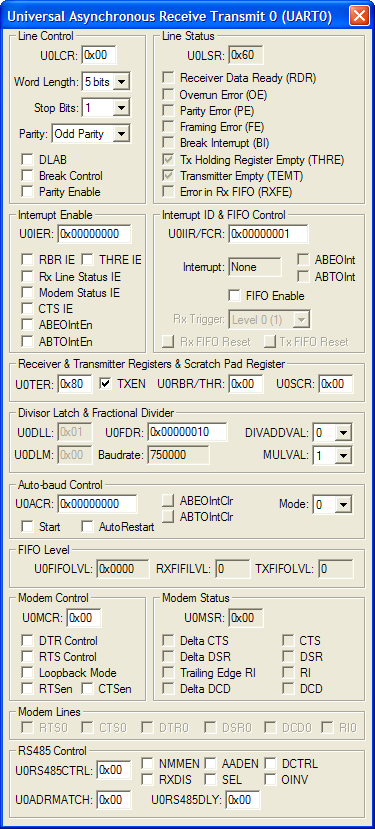Screen dimensions: 375x829
Task: Edit the U0SCR scratch pad field
Action: pos(336,384)
